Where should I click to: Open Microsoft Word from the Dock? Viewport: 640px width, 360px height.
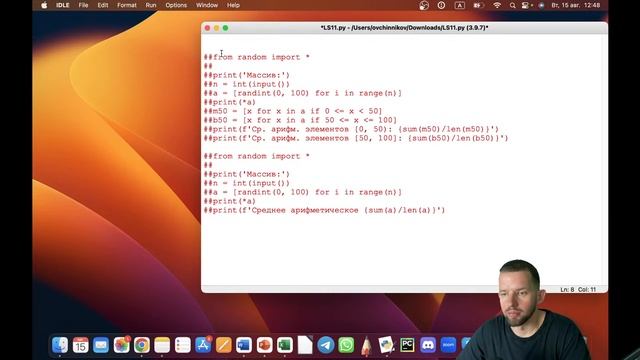click(x=244, y=345)
